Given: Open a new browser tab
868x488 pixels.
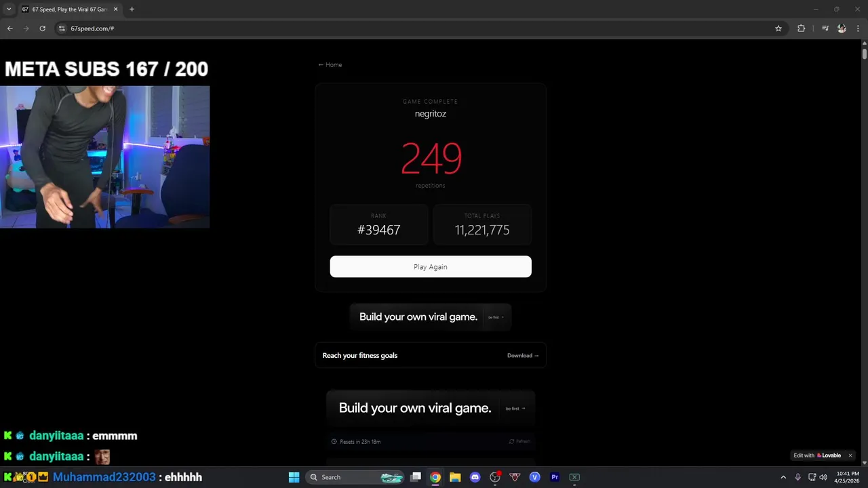Looking at the screenshot, I should pyautogui.click(x=132, y=9).
